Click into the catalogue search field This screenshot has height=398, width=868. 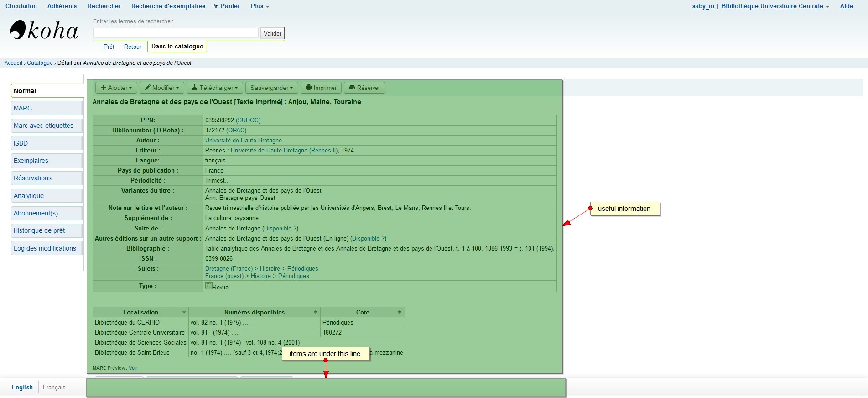(x=176, y=33)
